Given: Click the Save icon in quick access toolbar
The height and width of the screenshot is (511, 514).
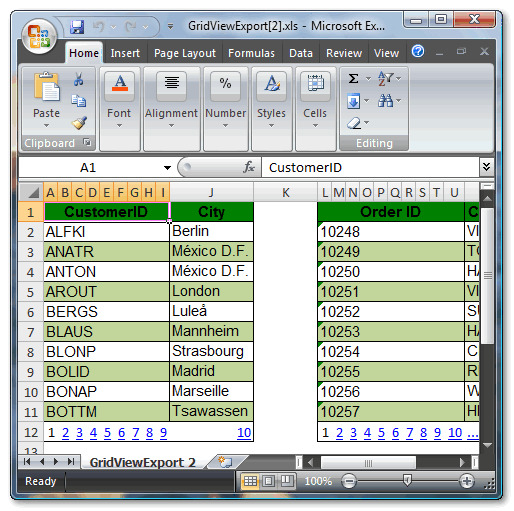Looking at the screenshot, I should 77,27.
